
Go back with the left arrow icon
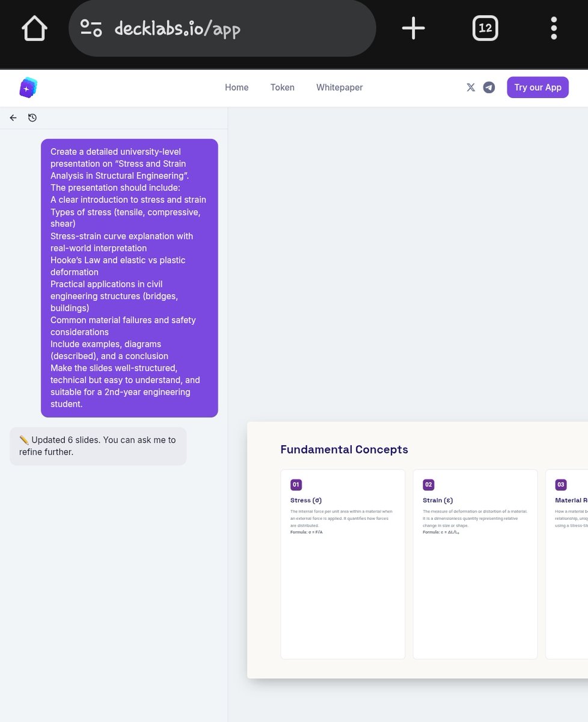pyautogui.click(x=13, y=118)
